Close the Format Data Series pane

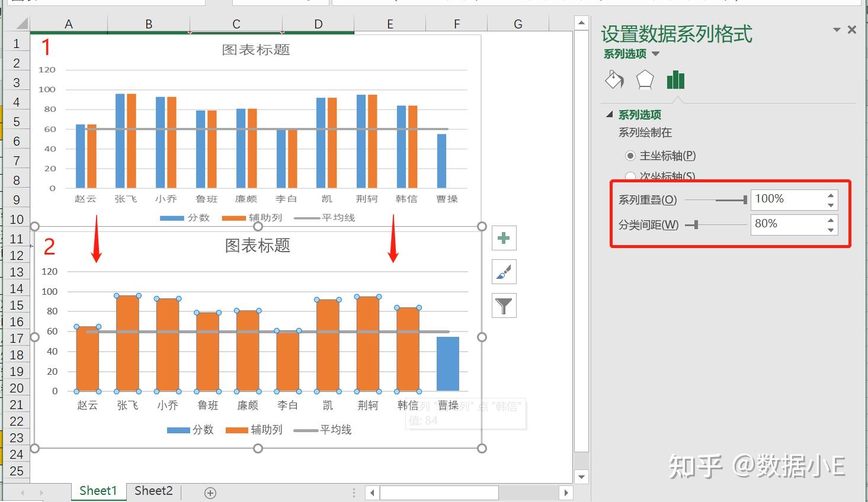pos(852,30)
